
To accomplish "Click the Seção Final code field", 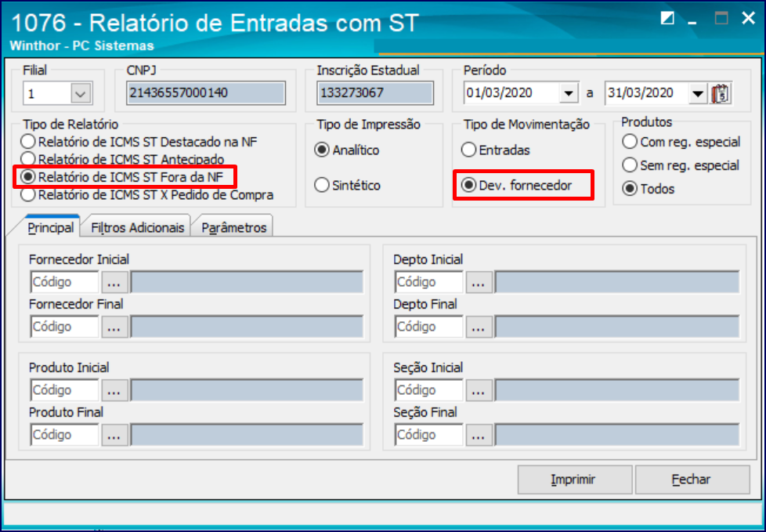I will click(x=429, y=434).
